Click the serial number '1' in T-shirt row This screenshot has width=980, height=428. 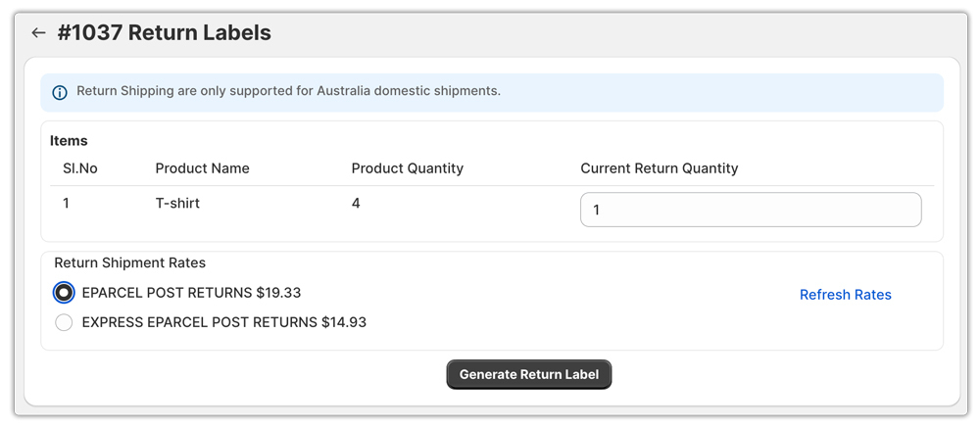point(66,203)
